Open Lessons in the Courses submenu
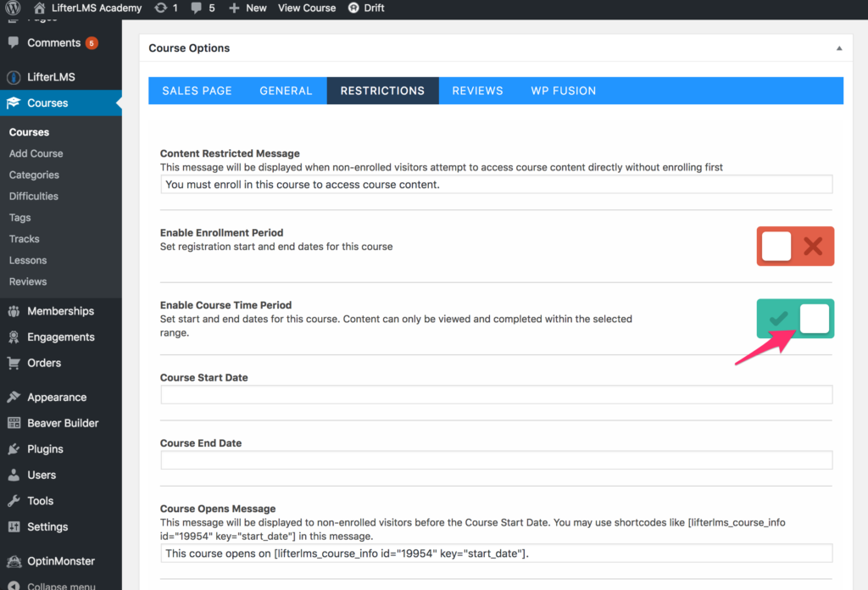Image resolution: width=868 pixels, height=590 pixels. click(x=28, y=260)
